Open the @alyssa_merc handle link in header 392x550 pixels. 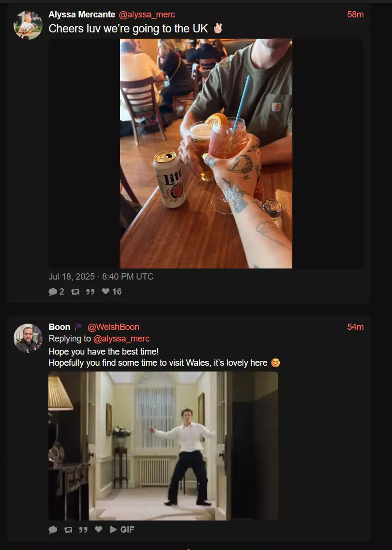[x=147, y=15]
